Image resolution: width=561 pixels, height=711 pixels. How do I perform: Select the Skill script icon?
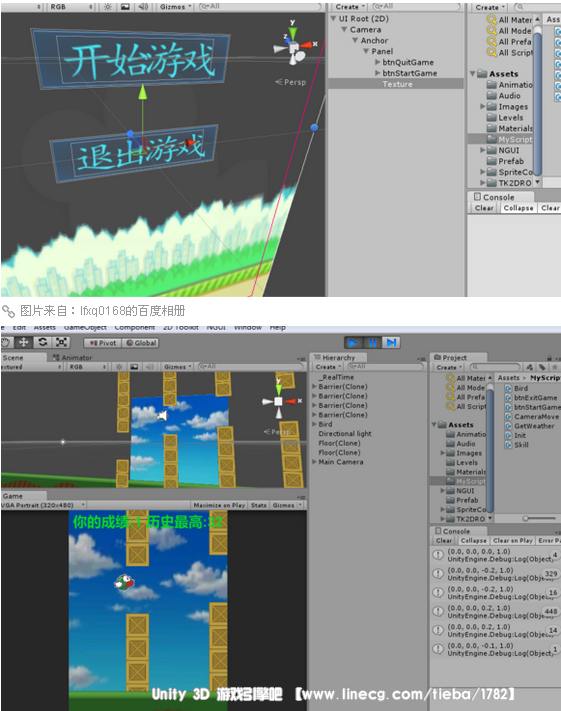(508, 445)
